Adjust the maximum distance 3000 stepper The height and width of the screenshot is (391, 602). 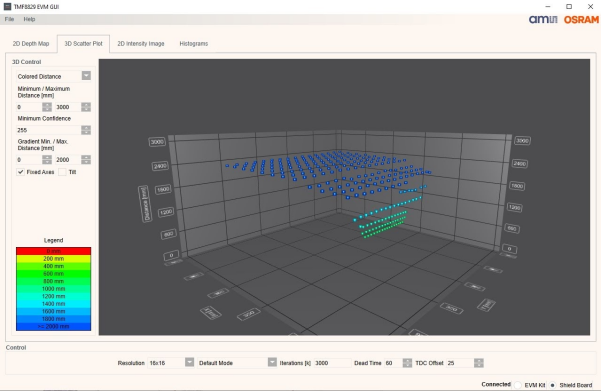coord(86,107)
